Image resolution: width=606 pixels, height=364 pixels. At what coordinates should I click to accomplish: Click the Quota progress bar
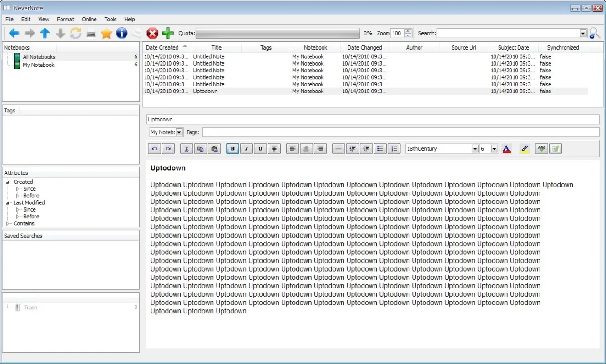pyautogui.click(x=278, y=33)
